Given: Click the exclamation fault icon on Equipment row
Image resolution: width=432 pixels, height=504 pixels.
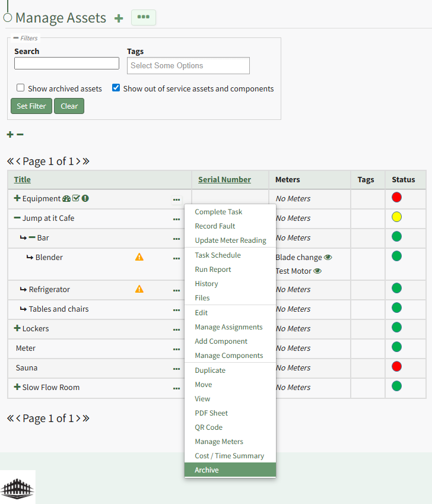Looking at the screenshot, I should (85, 199).
